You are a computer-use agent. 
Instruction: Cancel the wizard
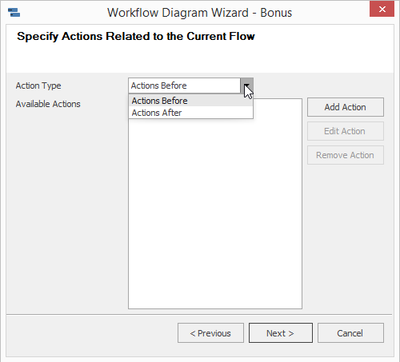click(x=351, y=333)
